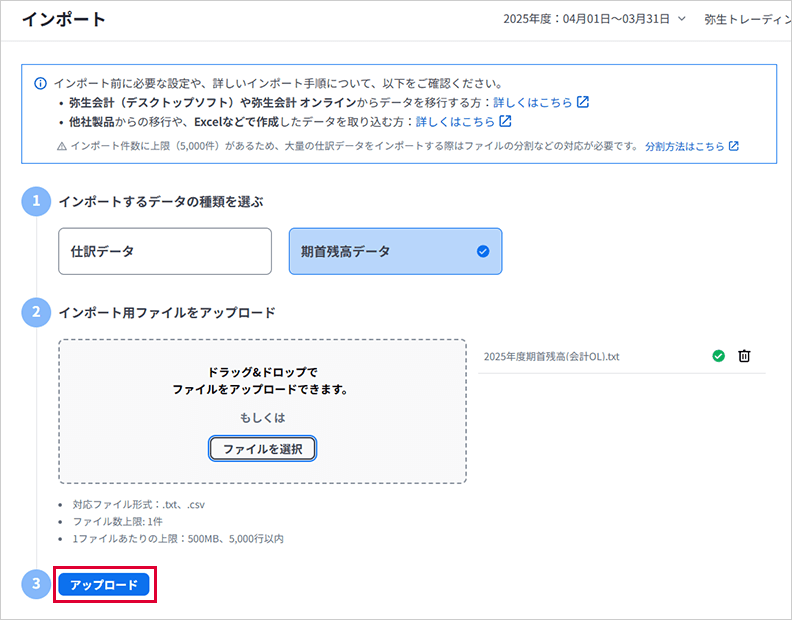This screenshot has width=792, height=620.
Task: Click the blue アップロード button
Action: tap(104, 585)
